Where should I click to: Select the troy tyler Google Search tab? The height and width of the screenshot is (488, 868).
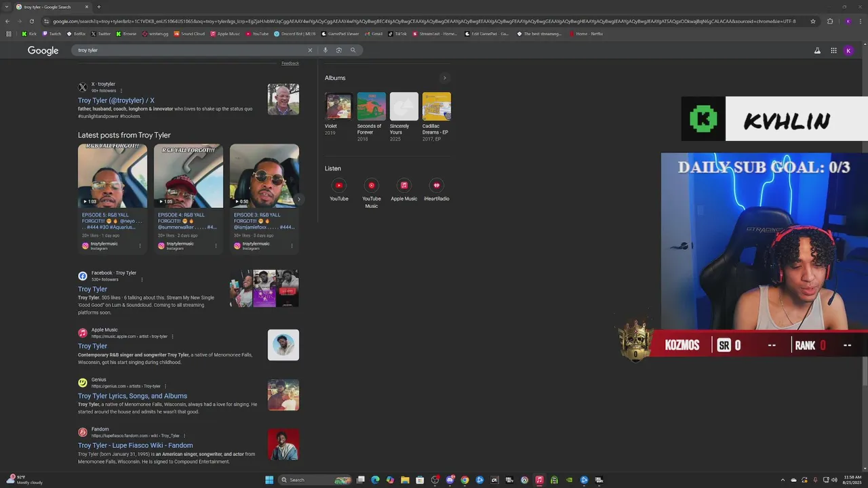point(52,7)
